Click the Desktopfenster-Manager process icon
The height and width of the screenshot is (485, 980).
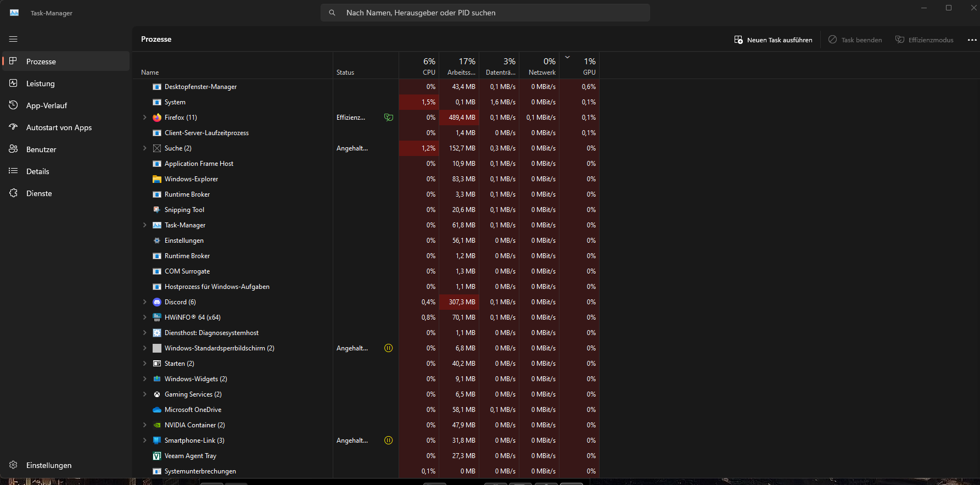[x=157, y=87]
